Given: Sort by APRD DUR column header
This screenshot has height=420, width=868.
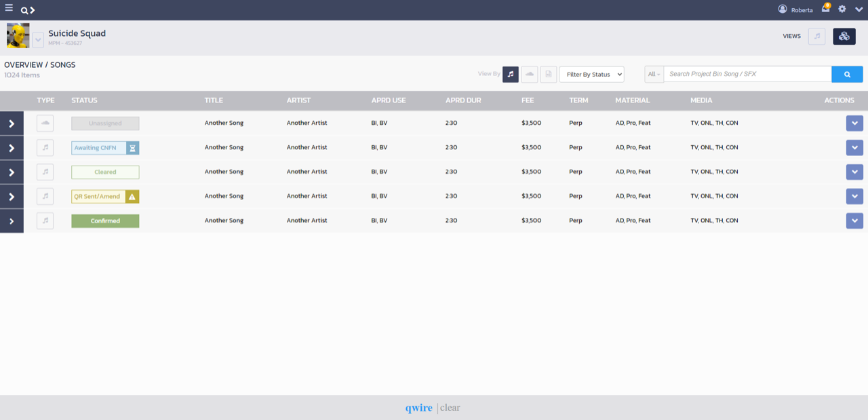Looking at the screenshot, I should 463,100.
